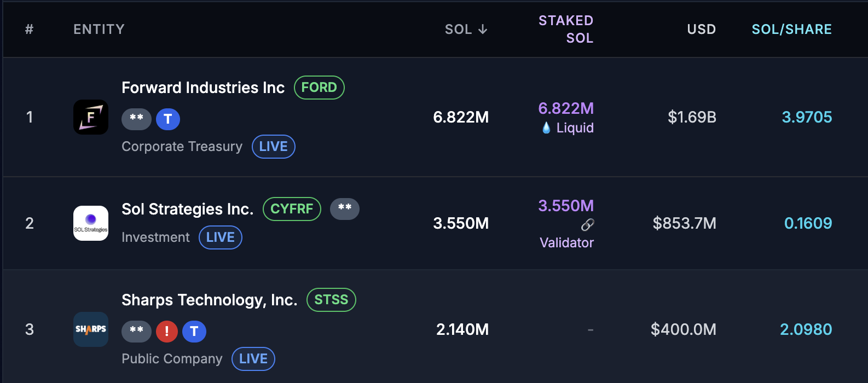Click the asterisk badge under Forward Industries
This screenshot has height=383, width=868.
136,119
